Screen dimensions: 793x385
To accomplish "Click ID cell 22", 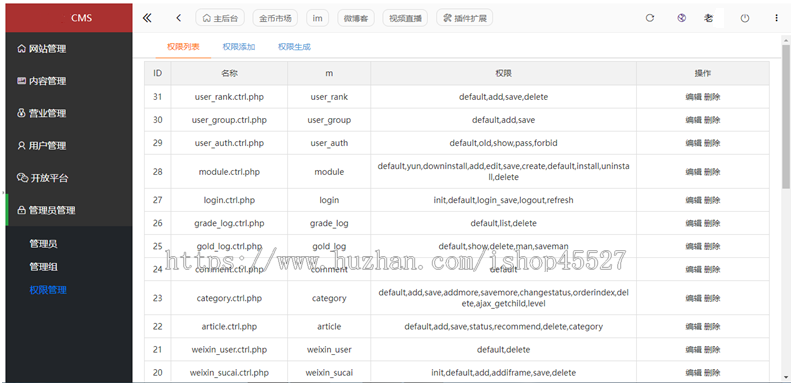I will 158,326.
